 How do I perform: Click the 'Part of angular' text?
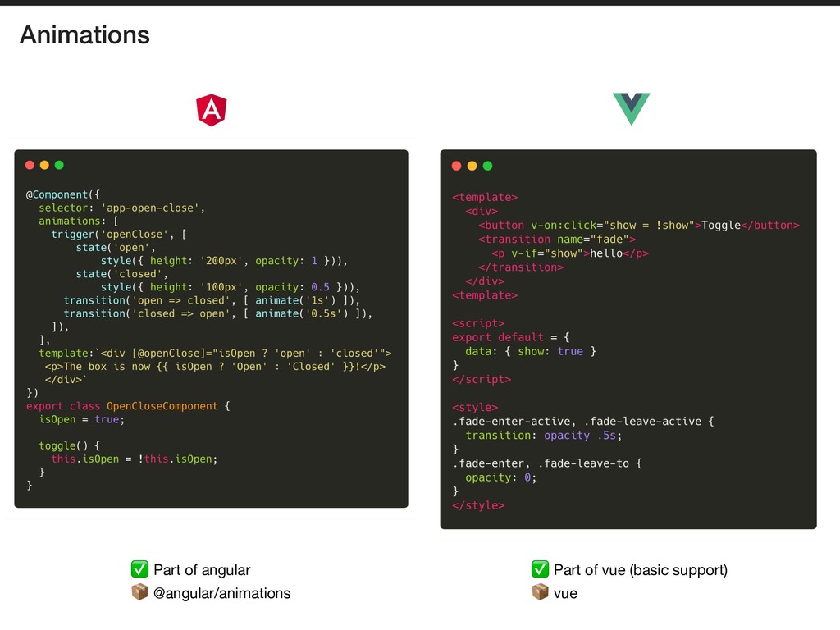coord(202,569)
